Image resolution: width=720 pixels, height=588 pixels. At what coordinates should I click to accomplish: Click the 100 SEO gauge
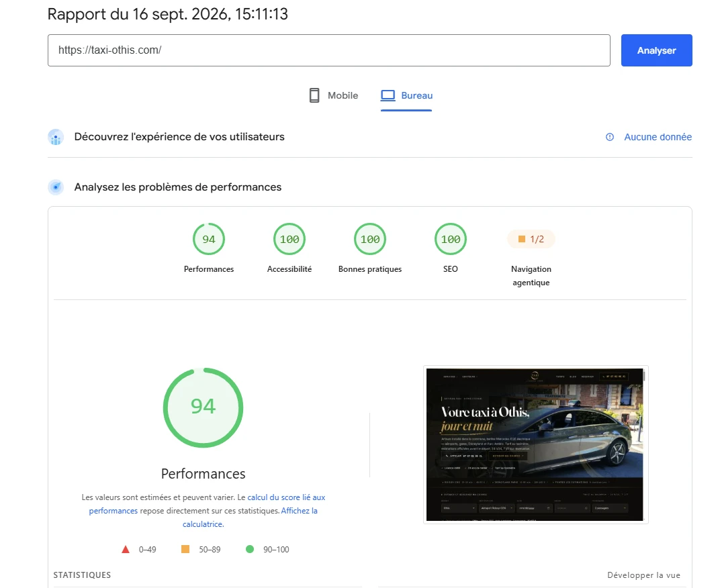coord(451,239)
